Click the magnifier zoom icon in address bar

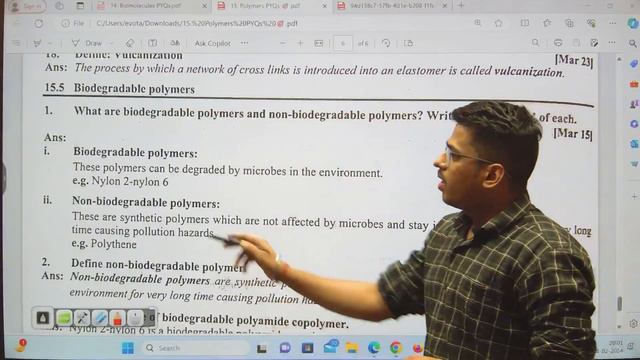(477, 23)
